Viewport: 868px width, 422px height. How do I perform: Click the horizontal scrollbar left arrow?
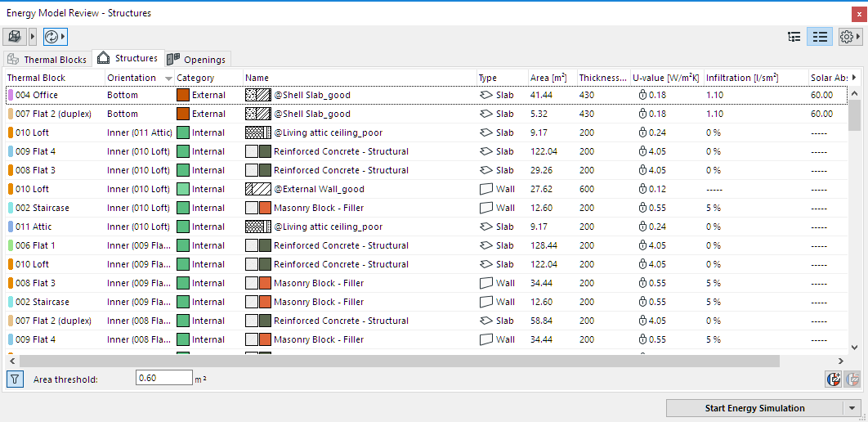12,361
